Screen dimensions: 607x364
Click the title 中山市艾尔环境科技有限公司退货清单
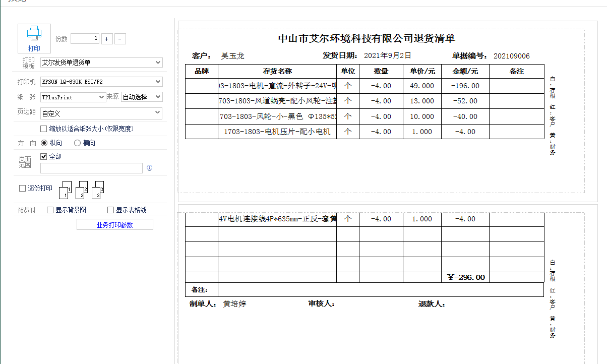coord(367,39)
